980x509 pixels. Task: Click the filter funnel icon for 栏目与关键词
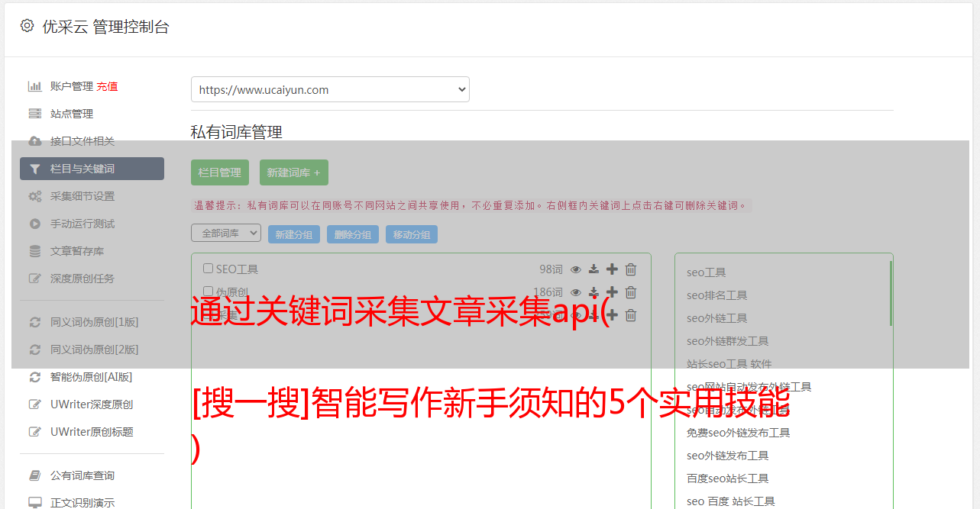coord(35,169)
